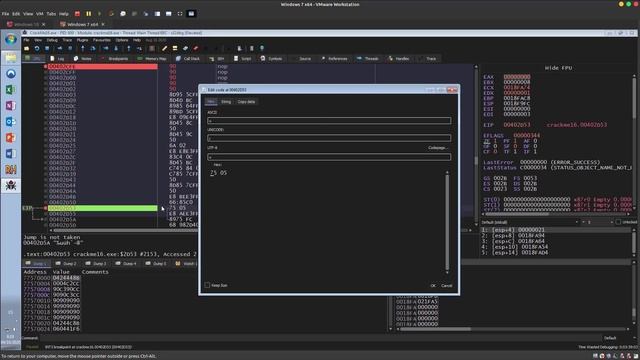Switch to Symbols tab
This screenshot has height=360, width=640.
(x=271, y=59)
